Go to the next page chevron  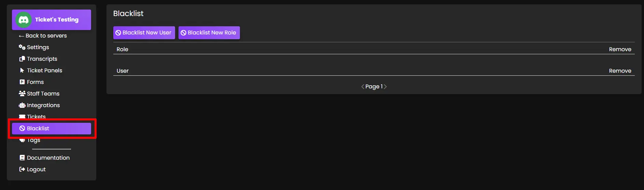(385, 87)
